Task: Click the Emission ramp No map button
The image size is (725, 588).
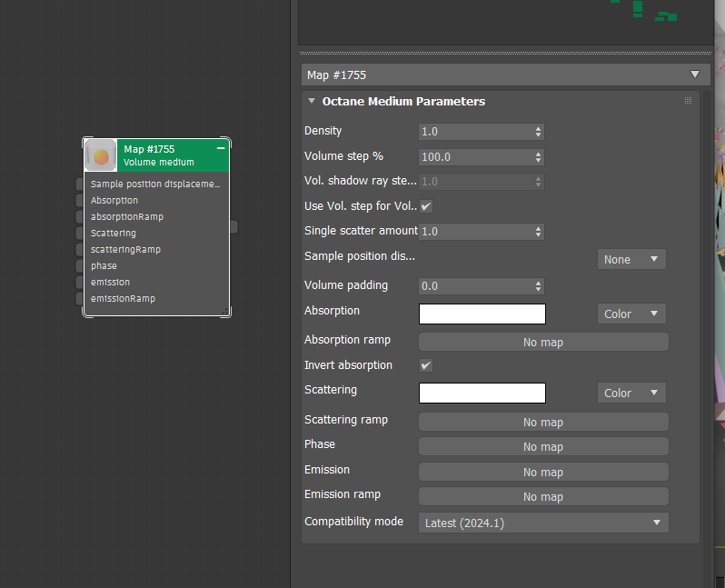Action: click(543, 496)
